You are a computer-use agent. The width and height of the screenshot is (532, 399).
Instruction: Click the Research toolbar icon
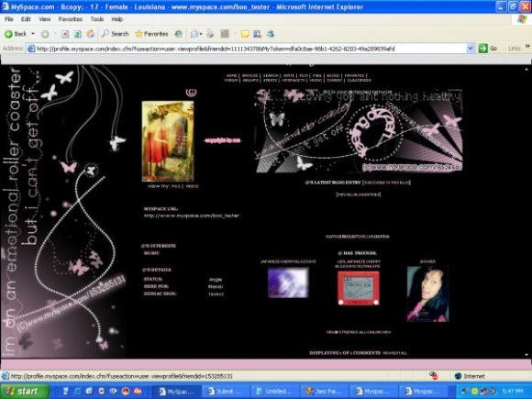(x=257, y=34)
